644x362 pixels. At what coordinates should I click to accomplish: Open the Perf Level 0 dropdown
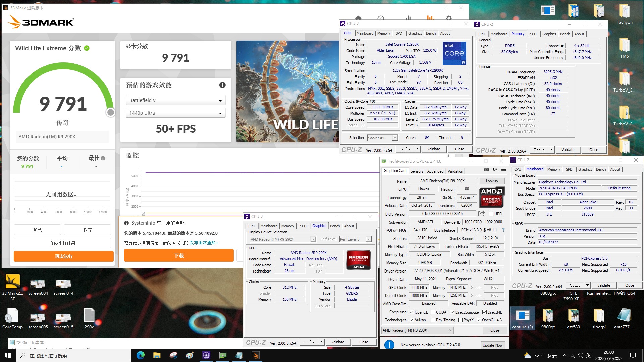(355, 239)
